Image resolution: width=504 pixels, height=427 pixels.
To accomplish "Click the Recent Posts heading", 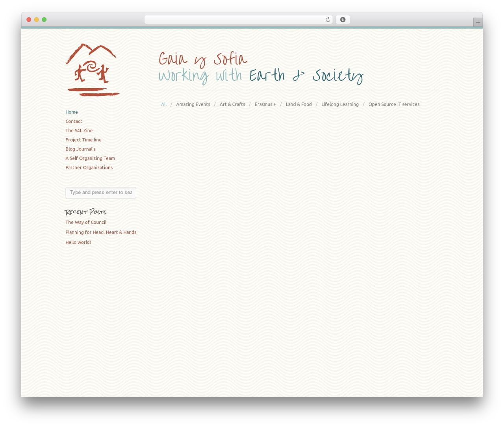I will [85, 212].
